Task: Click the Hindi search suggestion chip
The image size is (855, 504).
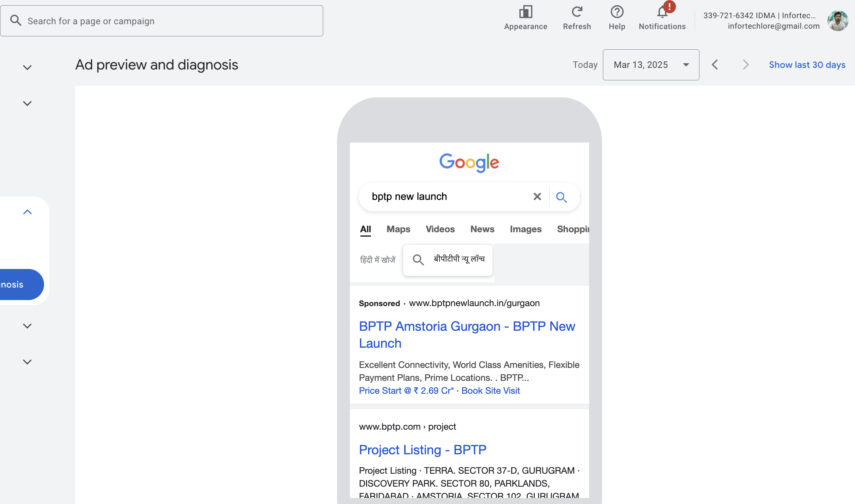Action: (448, 260)
